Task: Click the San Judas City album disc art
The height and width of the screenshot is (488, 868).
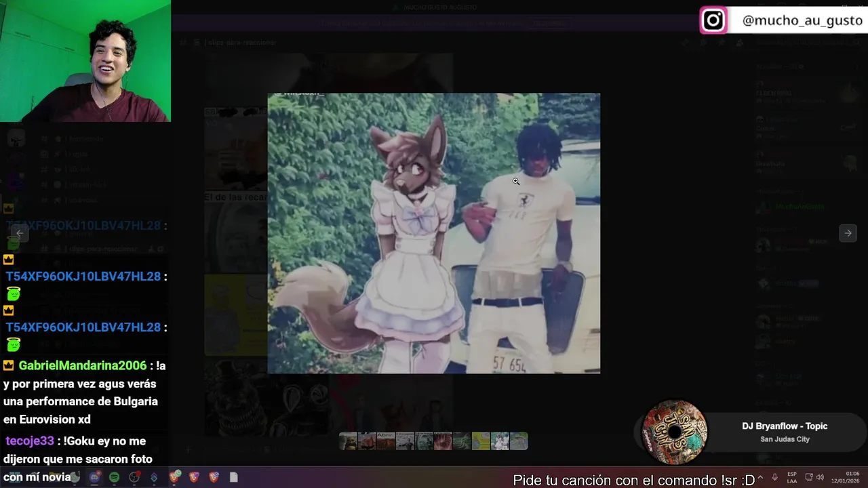Action: click(674, 432)
